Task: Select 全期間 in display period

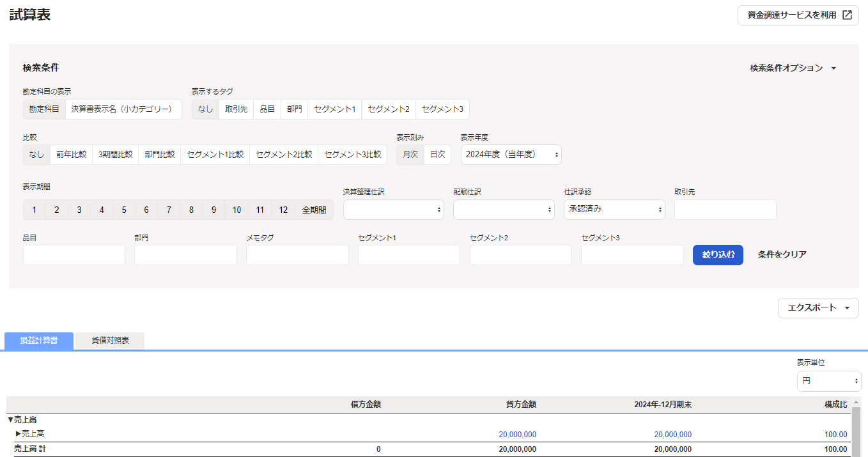Action: [x=314, y=210]
